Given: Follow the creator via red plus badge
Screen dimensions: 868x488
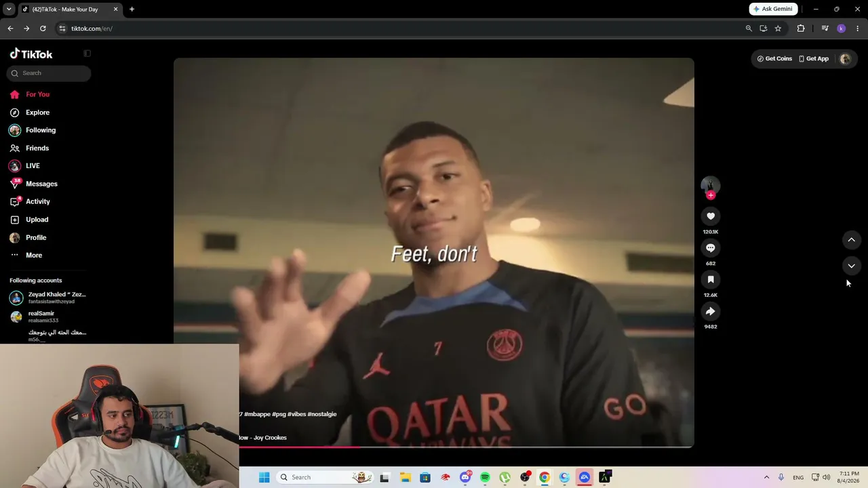Looking at the screenshot, I should click(x=711, y=195).
